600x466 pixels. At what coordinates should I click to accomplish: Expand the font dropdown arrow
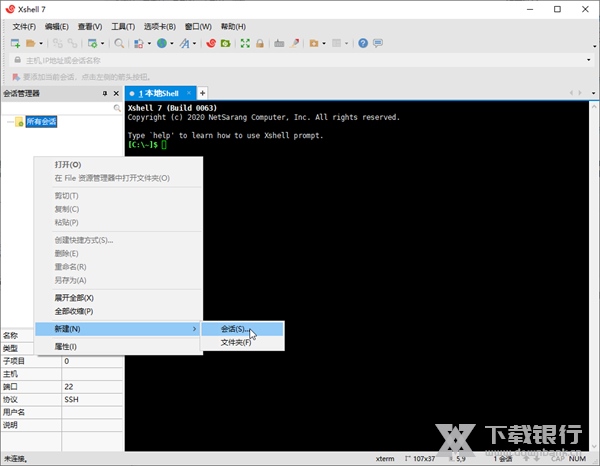[x=194, y=44]
